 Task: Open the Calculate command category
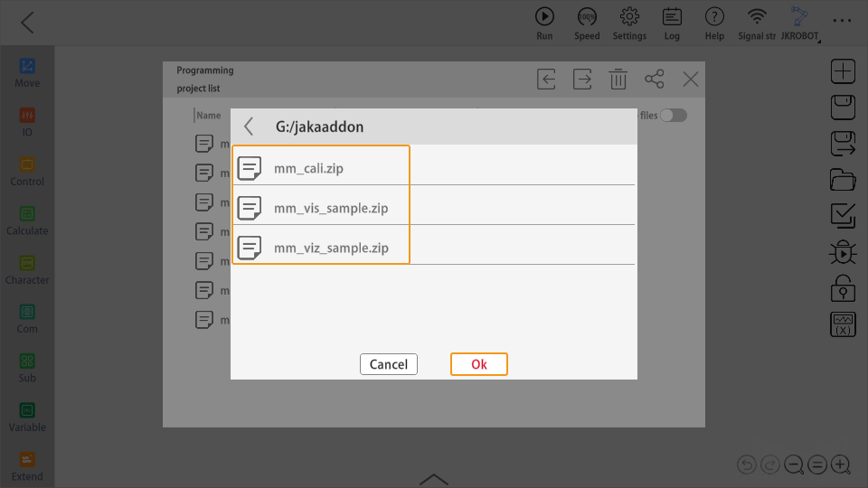[x=27, y=221]
